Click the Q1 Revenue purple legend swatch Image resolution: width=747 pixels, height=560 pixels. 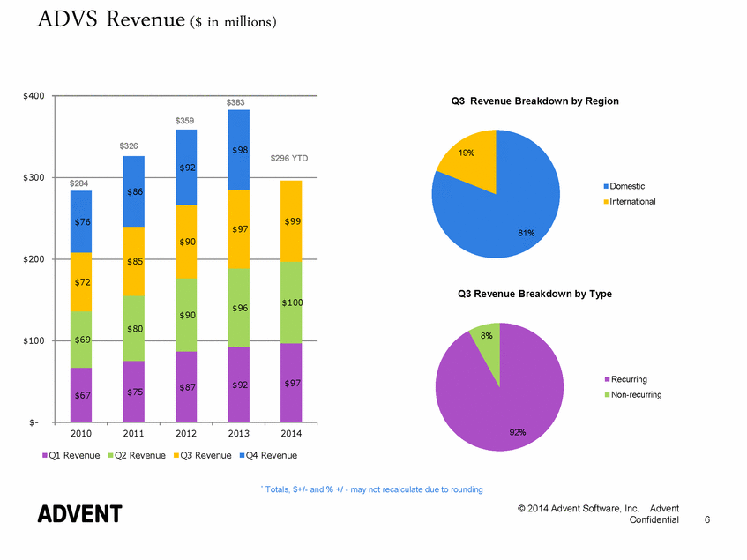(x=45, y=456)
